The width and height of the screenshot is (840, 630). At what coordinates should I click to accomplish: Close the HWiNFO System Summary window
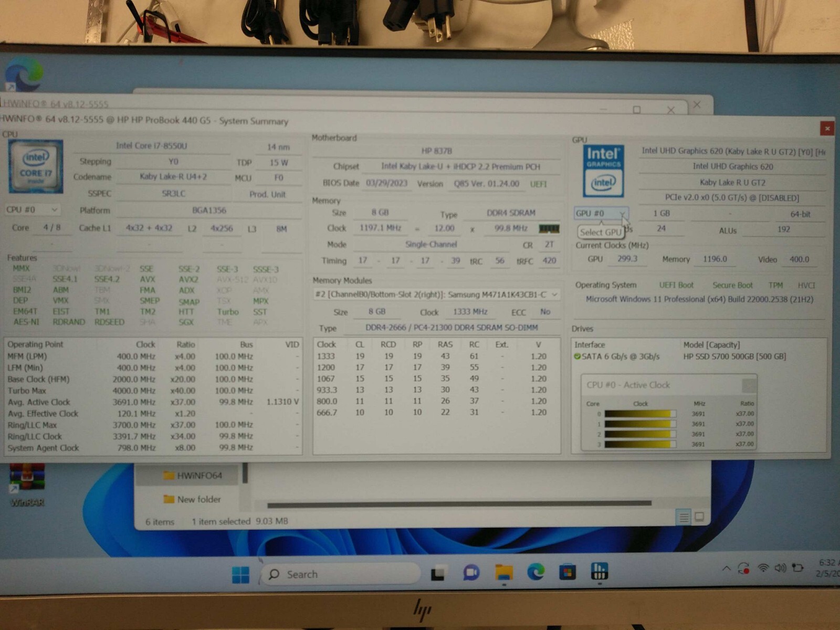point(827,128)
